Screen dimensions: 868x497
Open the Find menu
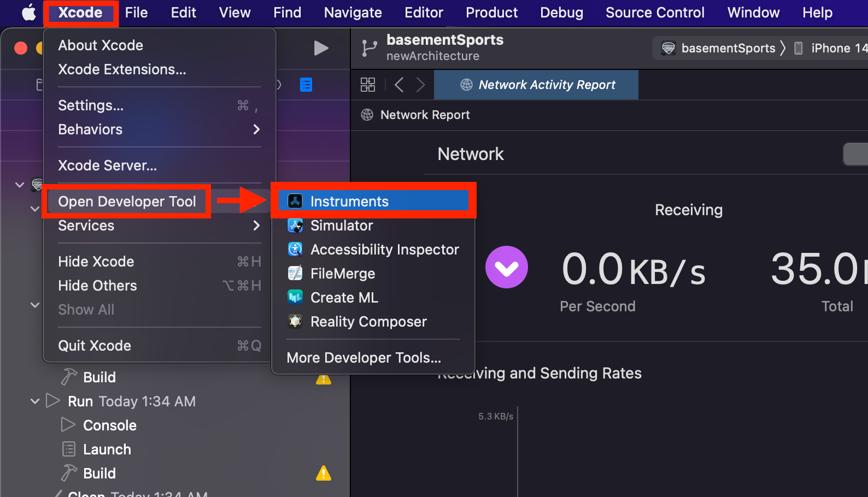[x=288, y=13]
